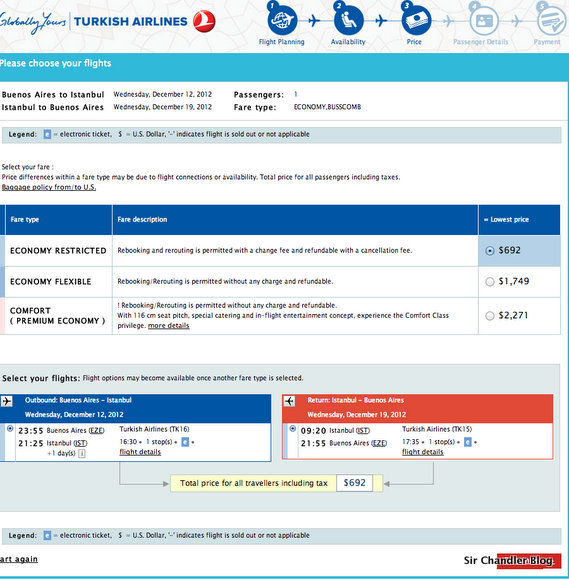
Task: Click the IST airport code in return departure
Action: [x=363, y=431]
